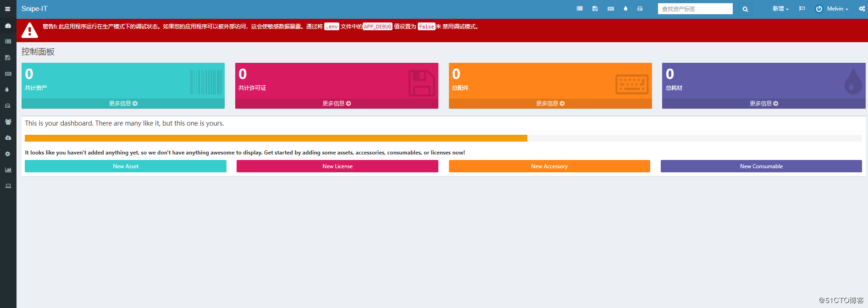
Task: Click the orange setup progress bar
Action: (276, 138)
